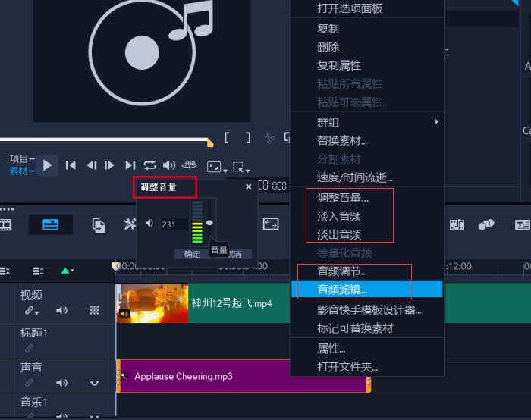Click the resize/scale mode icon

tap(214, 167)
